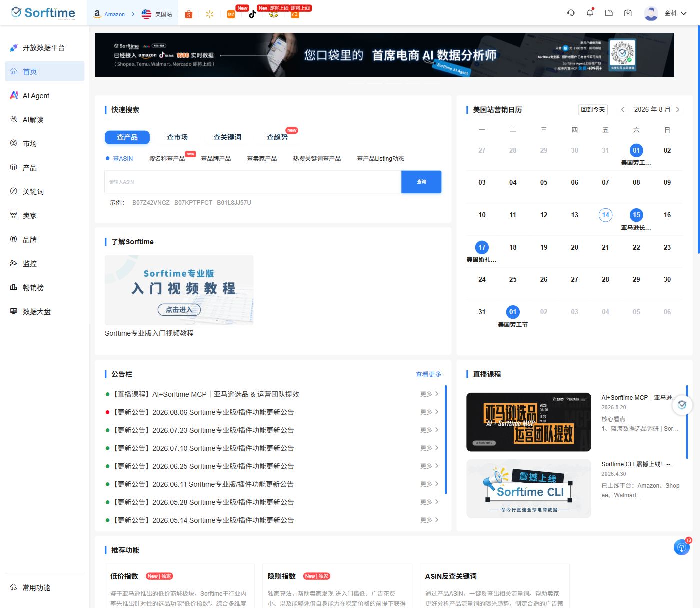Image resolution: width=700 pixels, height=608 pixels.
Task: Open customer service headset icon
Action: [571, 13]
